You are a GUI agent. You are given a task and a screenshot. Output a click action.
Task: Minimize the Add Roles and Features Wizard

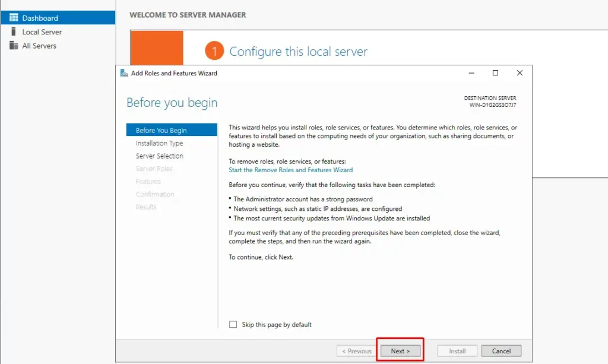471,73
